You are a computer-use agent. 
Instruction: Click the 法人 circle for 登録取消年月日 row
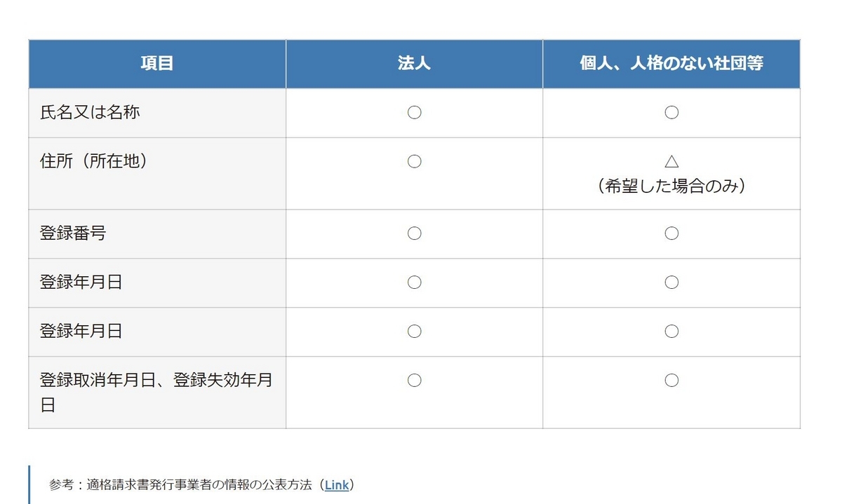(414, 381)
